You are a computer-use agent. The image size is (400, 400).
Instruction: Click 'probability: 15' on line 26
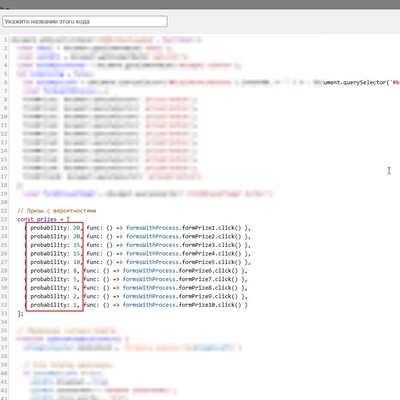[55, 253]
